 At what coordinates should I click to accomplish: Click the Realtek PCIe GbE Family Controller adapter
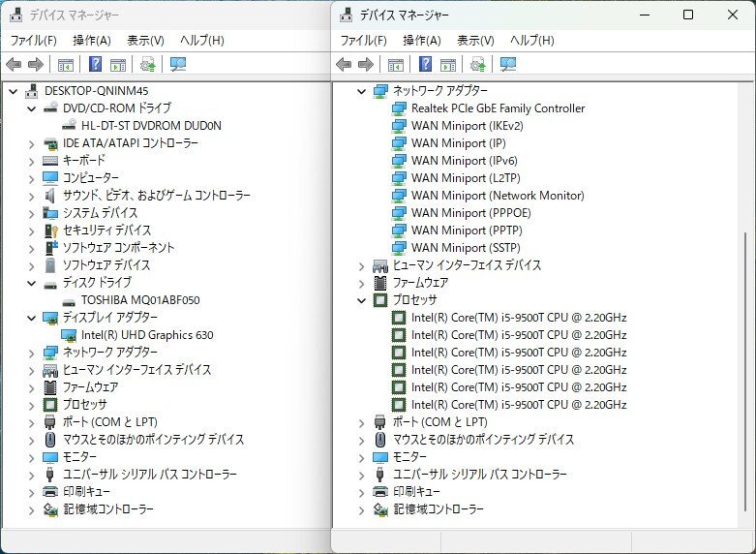coord(498,108)
